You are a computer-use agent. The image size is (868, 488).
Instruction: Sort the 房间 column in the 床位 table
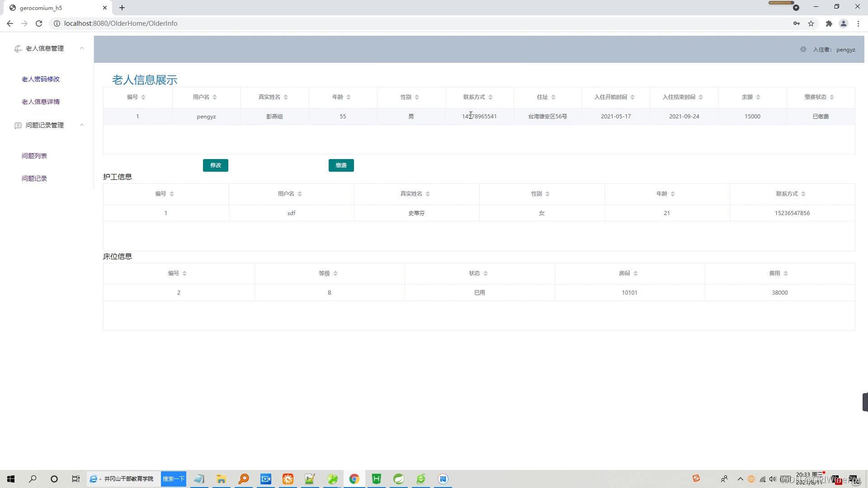[x=636, y=273]
